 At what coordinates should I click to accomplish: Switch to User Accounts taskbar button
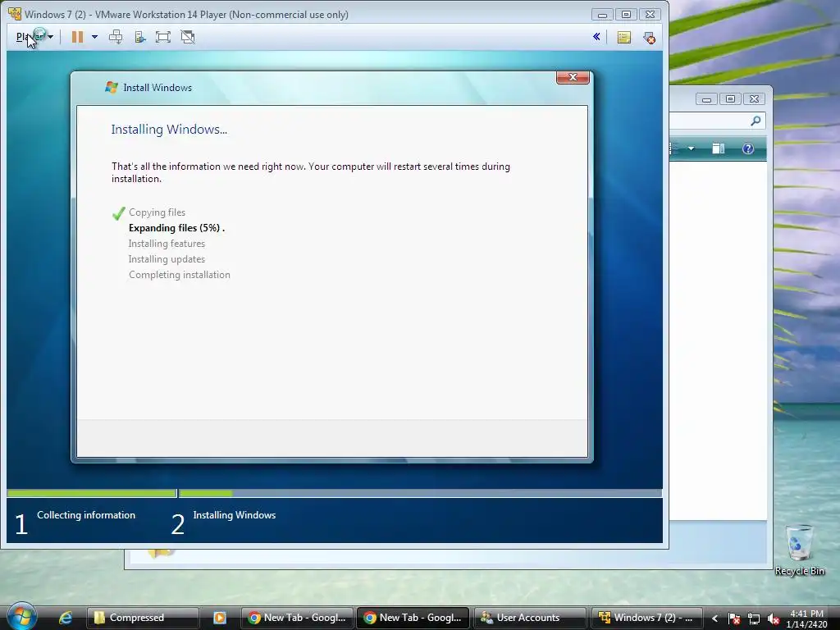point(529,618)
